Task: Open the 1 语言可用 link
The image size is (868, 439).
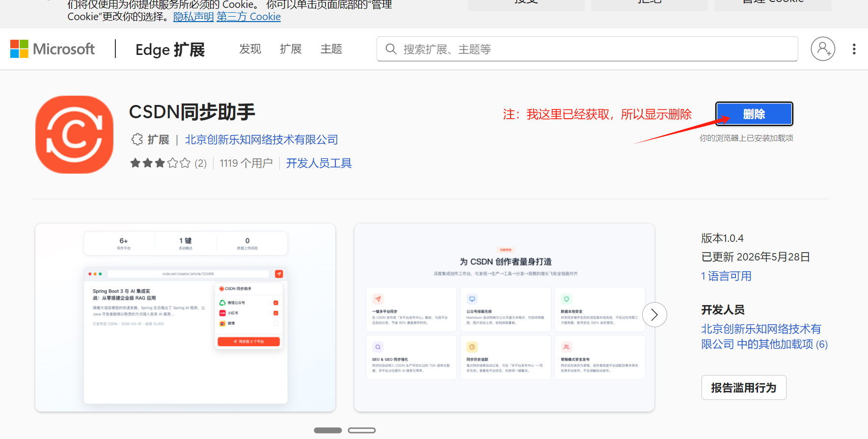Action: [x=726, y=276]
